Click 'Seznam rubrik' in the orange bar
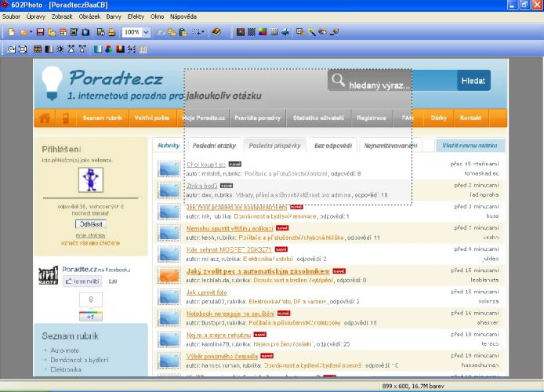Image resolution: width=544 pixels, height=392 pixels. [103, 118]
